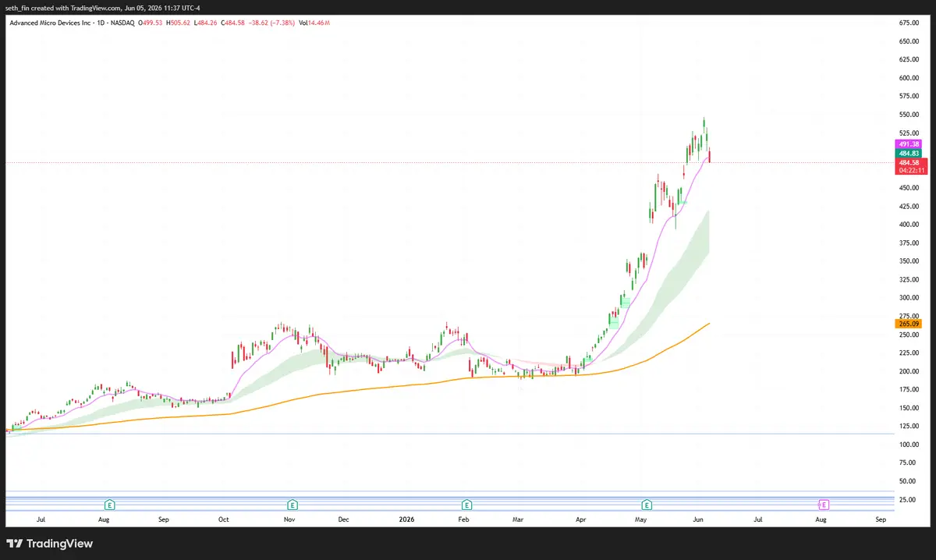Screen dimensions: 936x560
Task: Click the 100.00 price scale label
Action: click(x=908, y=445)
